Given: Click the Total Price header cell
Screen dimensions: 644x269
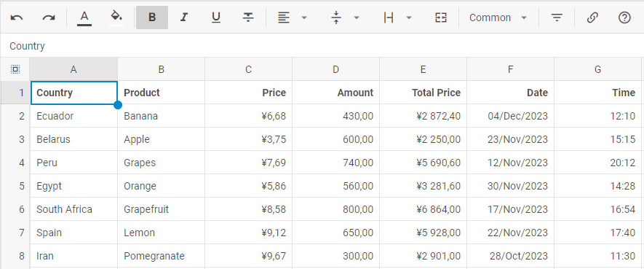Looking at the screenshot, I should click(x=423, y=93).
